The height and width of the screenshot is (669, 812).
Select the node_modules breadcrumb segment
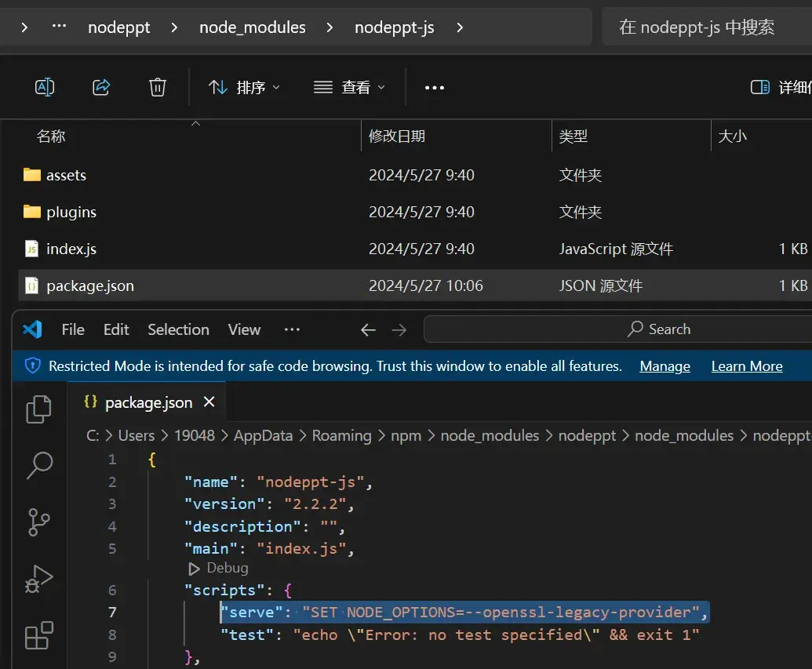pos(252,27)
